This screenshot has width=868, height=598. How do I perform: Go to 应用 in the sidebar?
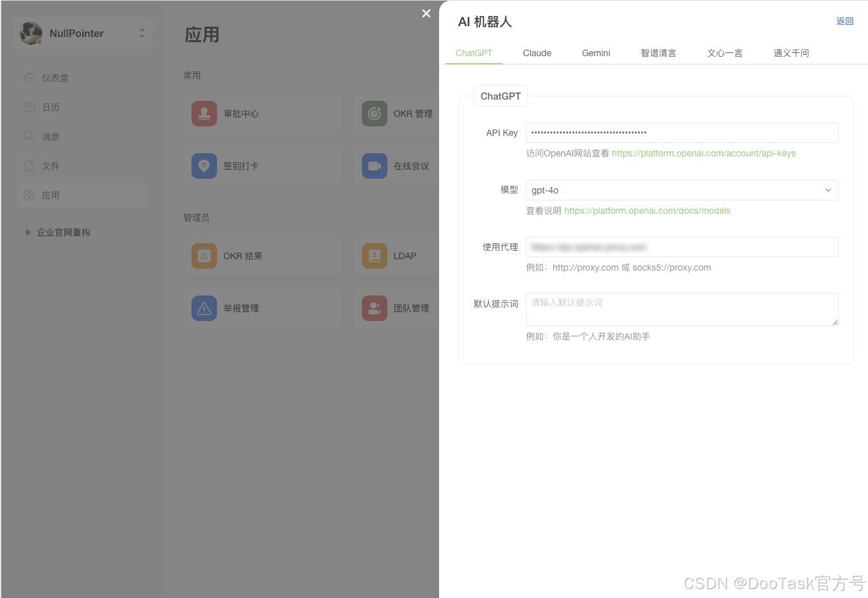(x=84, y=195)
